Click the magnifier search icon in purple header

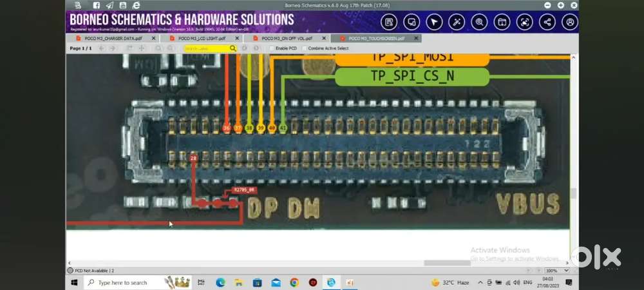point(479,22)
